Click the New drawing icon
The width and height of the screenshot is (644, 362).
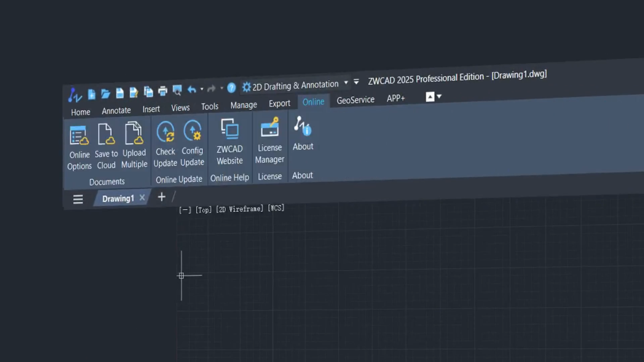[92, 94]
